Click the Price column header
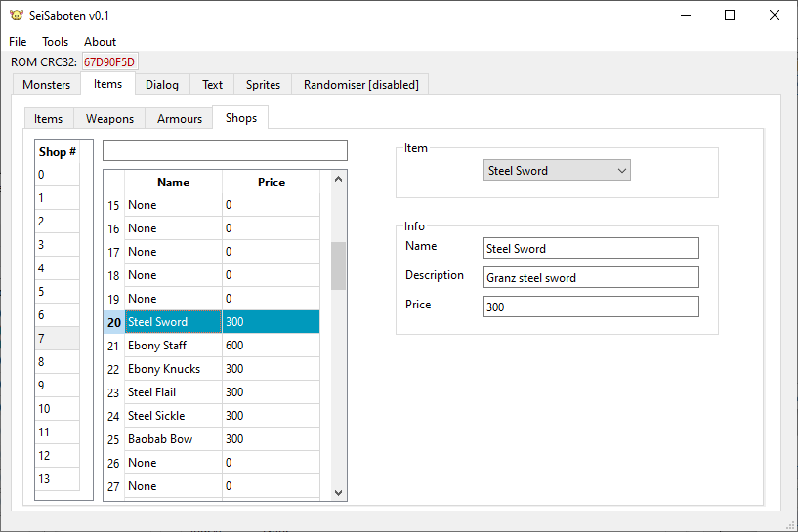Viewport: 798px width, 532px height. click(x=271, y=183)
